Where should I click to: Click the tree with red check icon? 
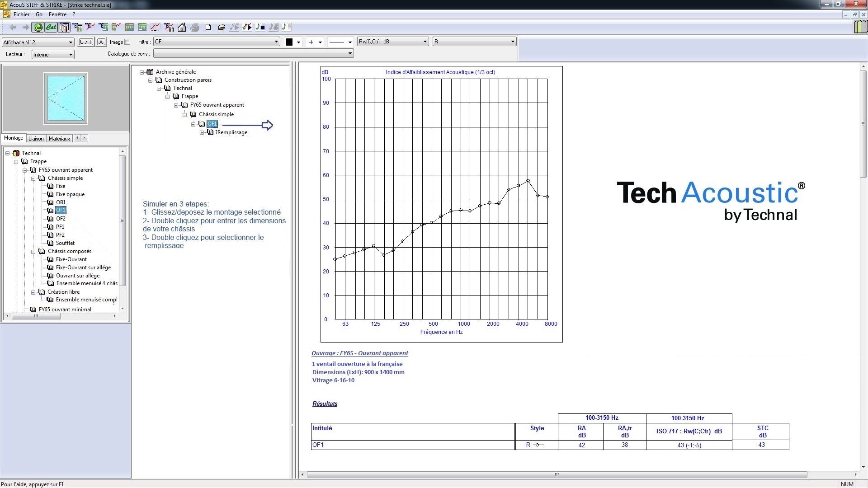[x=90, y=28]
